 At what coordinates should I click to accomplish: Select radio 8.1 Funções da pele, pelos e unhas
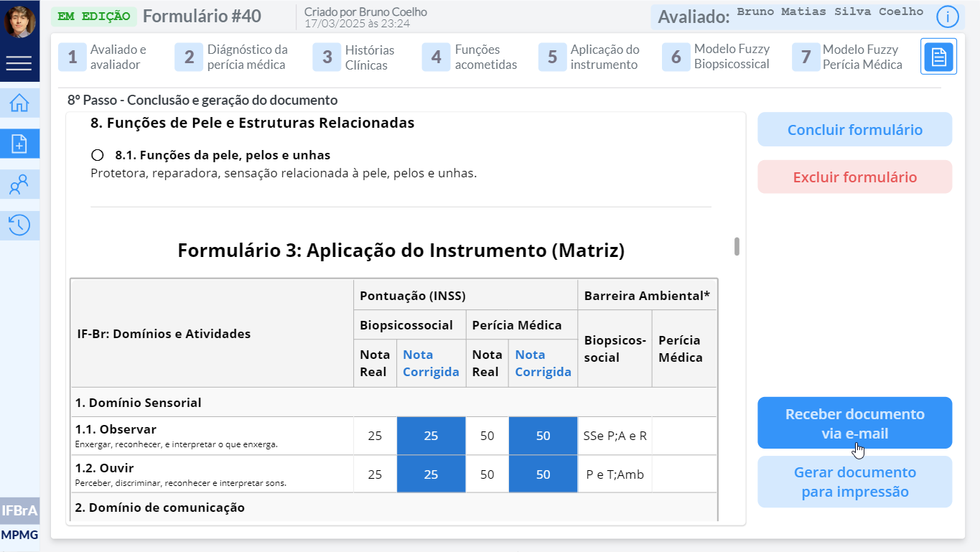98,155
